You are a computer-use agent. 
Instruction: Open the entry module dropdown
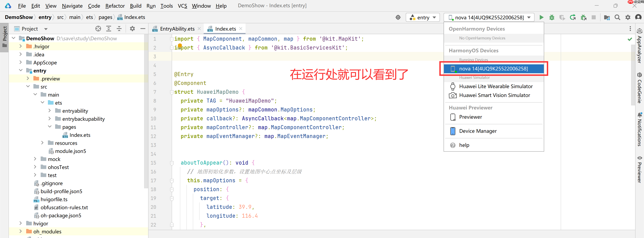(423, 17)
